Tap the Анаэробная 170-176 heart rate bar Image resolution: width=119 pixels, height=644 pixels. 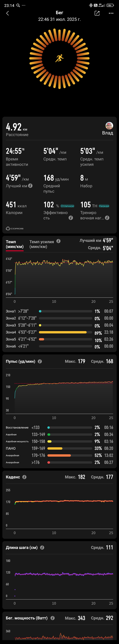pos(70,455)
